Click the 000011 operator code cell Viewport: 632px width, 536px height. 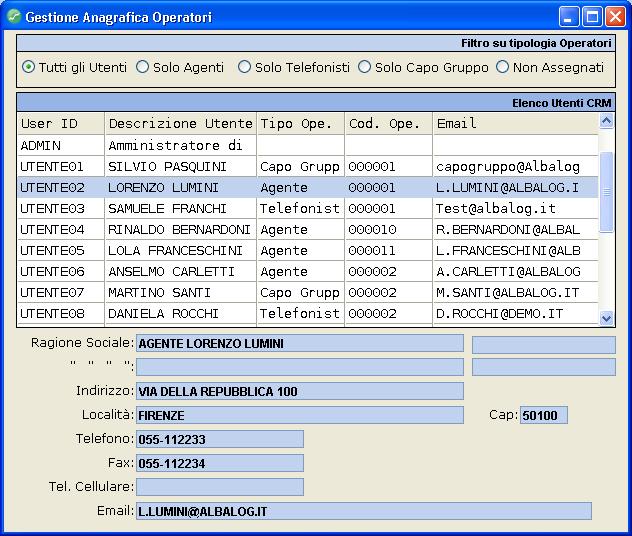tap(389, 250)
